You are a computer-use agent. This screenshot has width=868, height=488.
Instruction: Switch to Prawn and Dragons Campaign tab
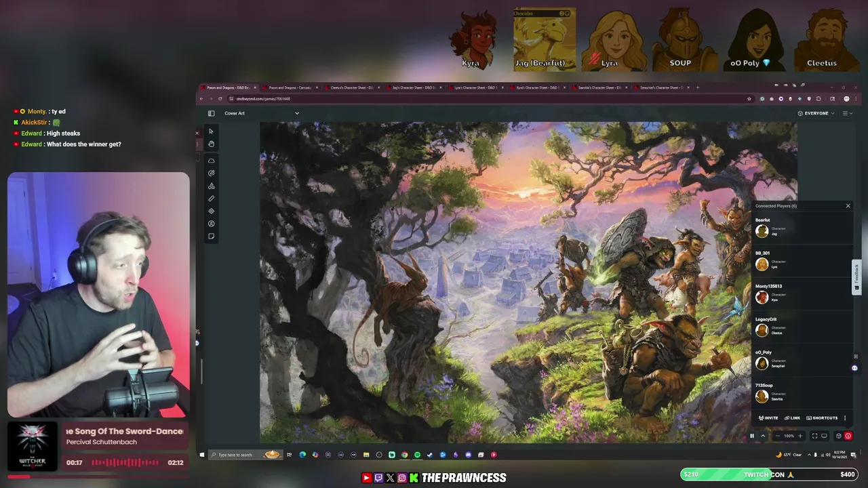click(290, 87)
